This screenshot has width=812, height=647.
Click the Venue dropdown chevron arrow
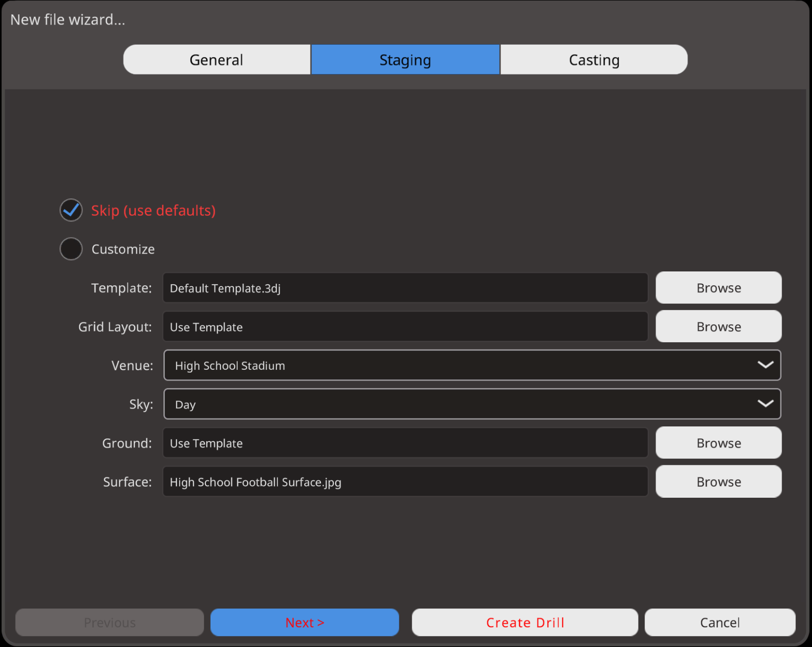point(765,365)
